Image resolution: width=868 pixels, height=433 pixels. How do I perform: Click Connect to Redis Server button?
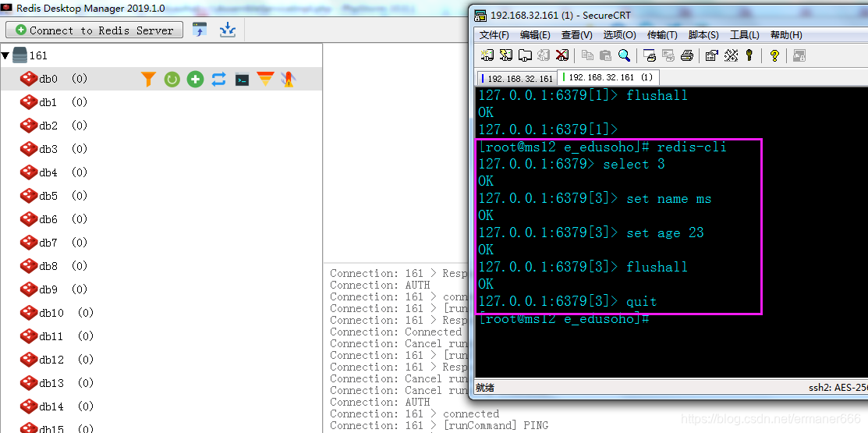point(94,30)
